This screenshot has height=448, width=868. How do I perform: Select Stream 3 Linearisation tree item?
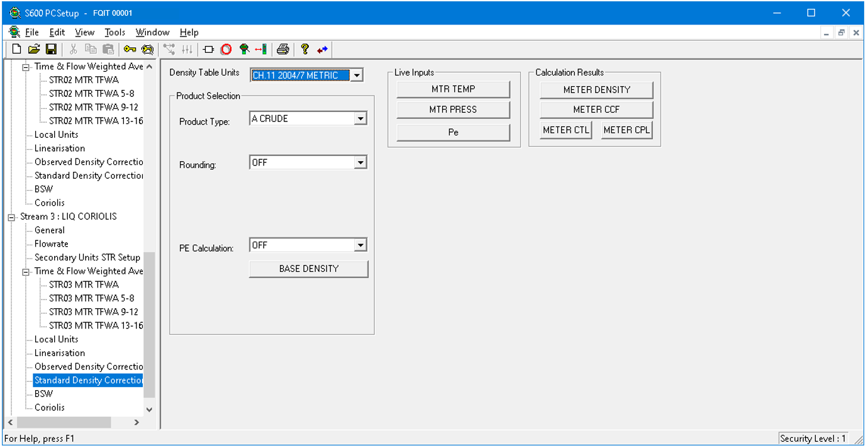click(60, 353)
